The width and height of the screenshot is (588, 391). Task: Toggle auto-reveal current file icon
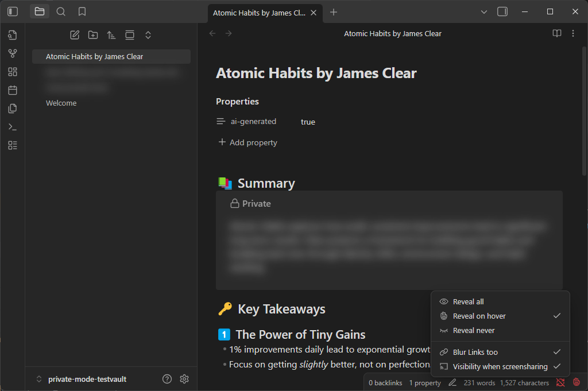pyautogui.click(x=130, y=35)
